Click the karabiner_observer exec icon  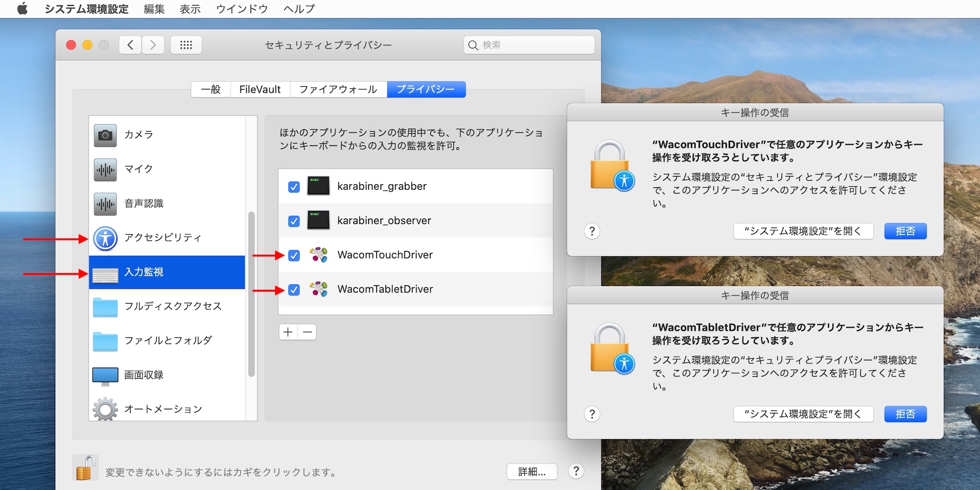click(318, 220)
